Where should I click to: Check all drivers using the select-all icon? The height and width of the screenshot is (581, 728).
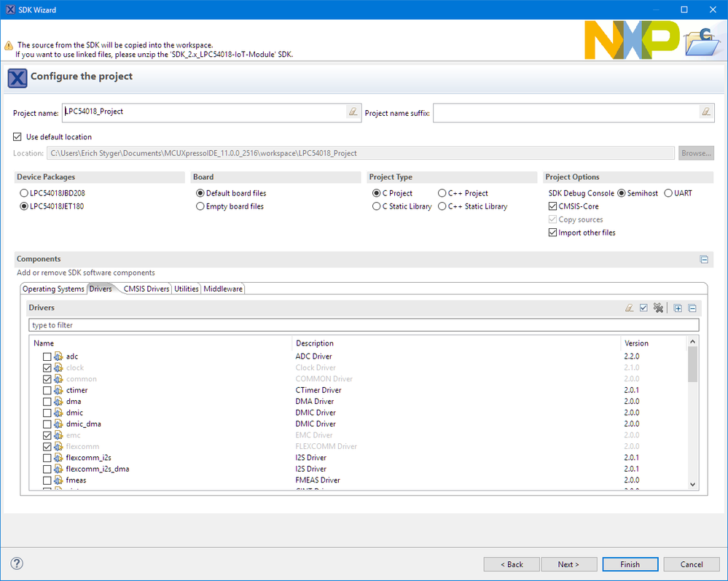pos(643,308)
